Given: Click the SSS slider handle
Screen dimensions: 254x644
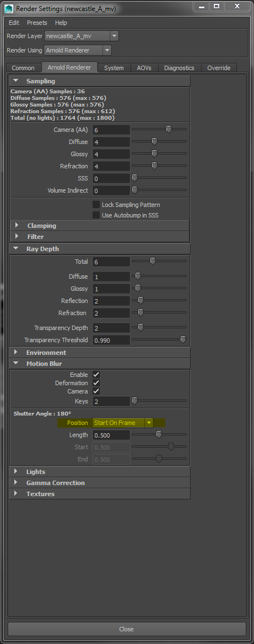Looking at the screenshot, I should [x=134, y=178].
